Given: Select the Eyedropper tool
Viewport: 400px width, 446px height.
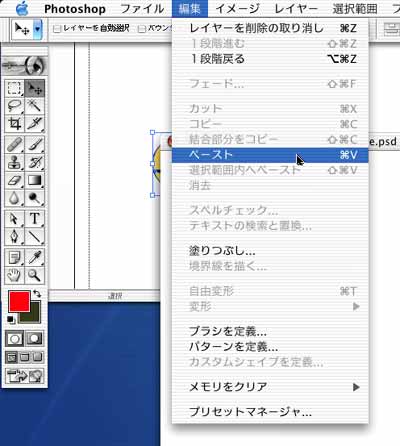Looking at the screenshot, I should pos(34,258).
